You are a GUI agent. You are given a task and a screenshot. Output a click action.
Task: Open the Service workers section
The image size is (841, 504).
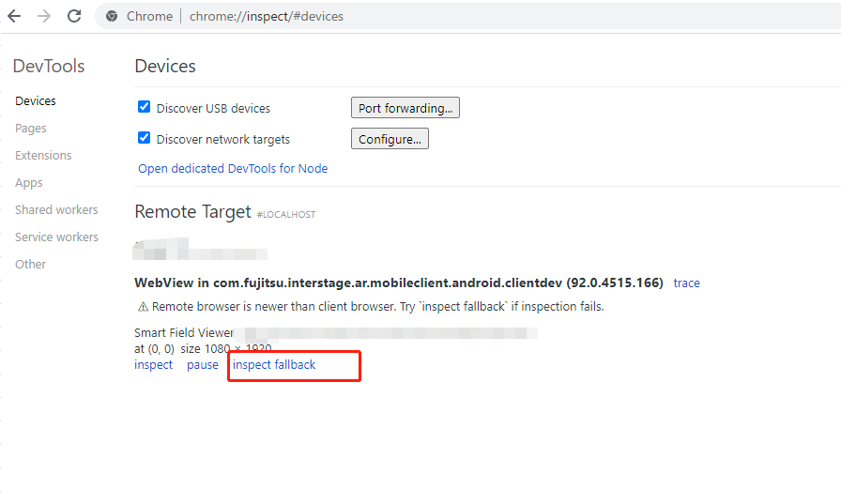tap(56, 237)
